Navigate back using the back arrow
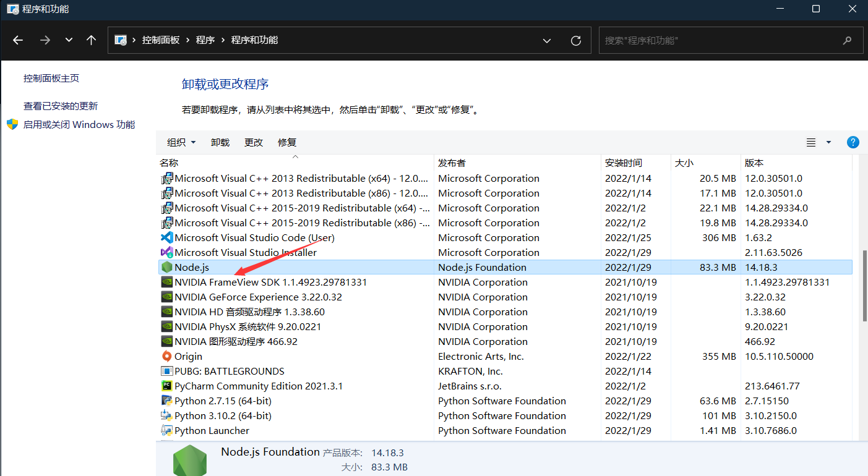Image resolution: width=868 pixels, height=476 pixels. click(x=18, y=40)
